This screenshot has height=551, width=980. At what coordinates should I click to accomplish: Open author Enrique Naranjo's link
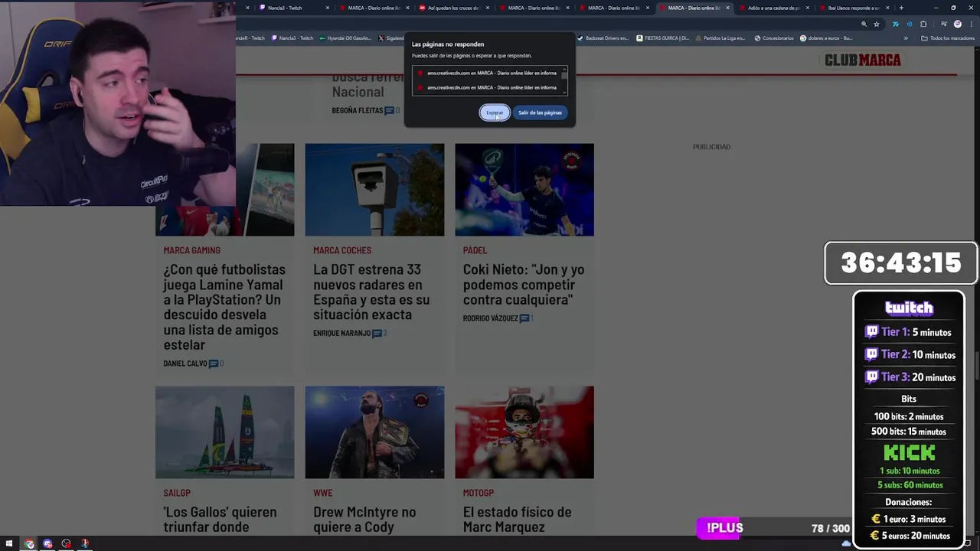point(341,333)
